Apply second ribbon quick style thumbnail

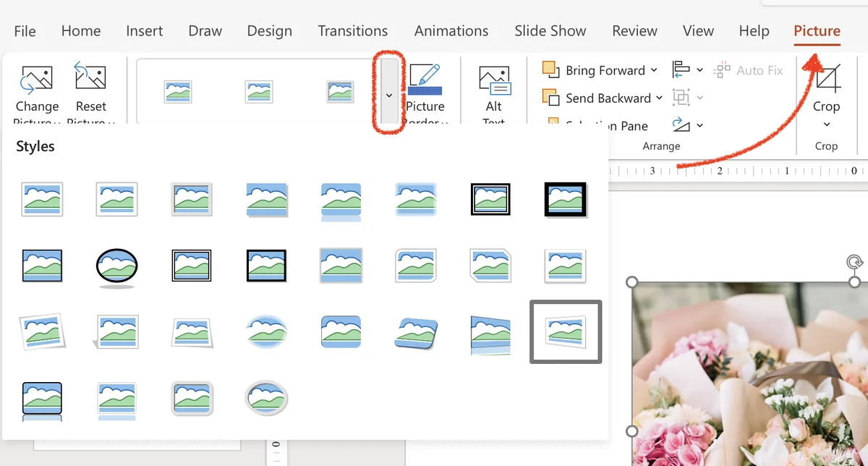[x=258, y=92]
